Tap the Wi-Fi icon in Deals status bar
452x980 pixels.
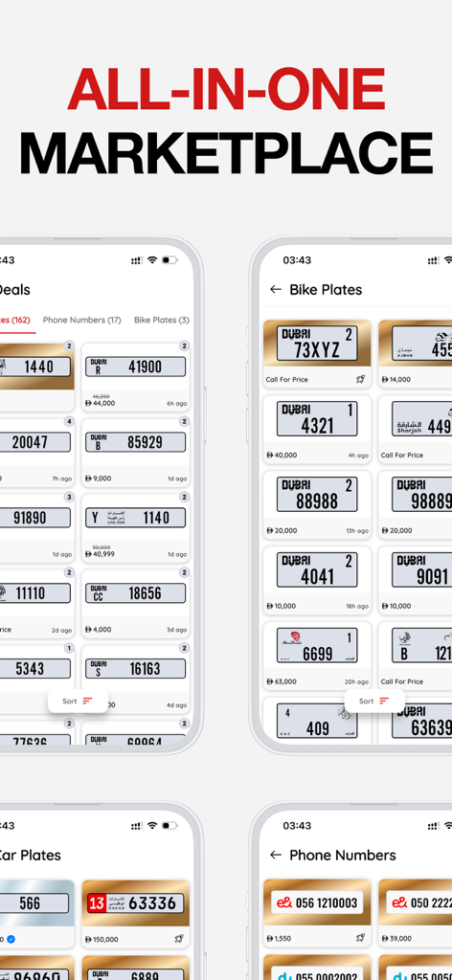(152, 260)
